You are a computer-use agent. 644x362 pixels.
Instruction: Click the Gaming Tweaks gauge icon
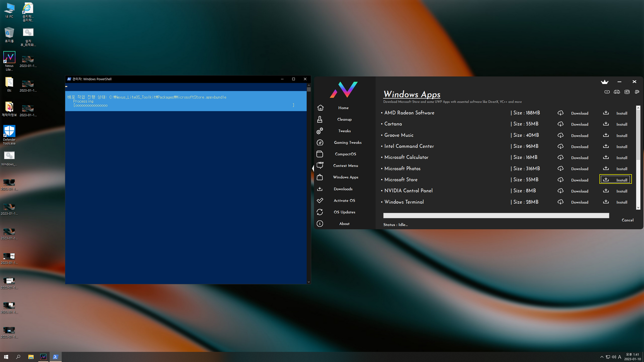pyautogui.click(x=320, y=143)
